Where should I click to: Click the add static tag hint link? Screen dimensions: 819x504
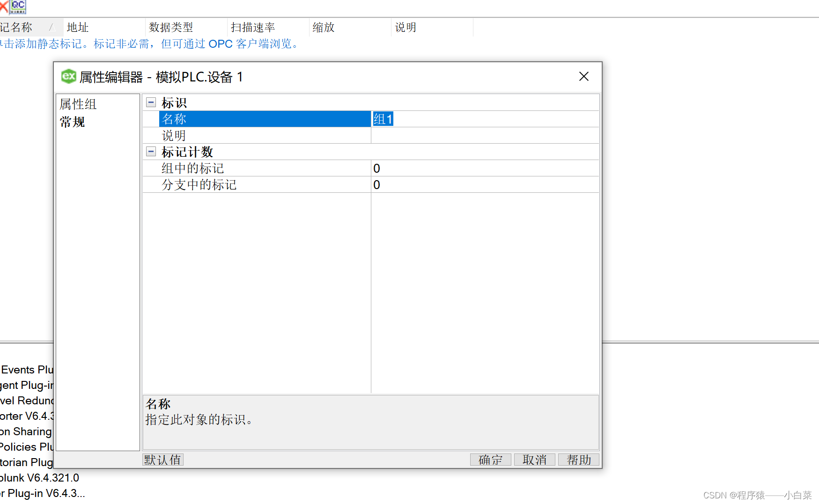coord(149,44)
